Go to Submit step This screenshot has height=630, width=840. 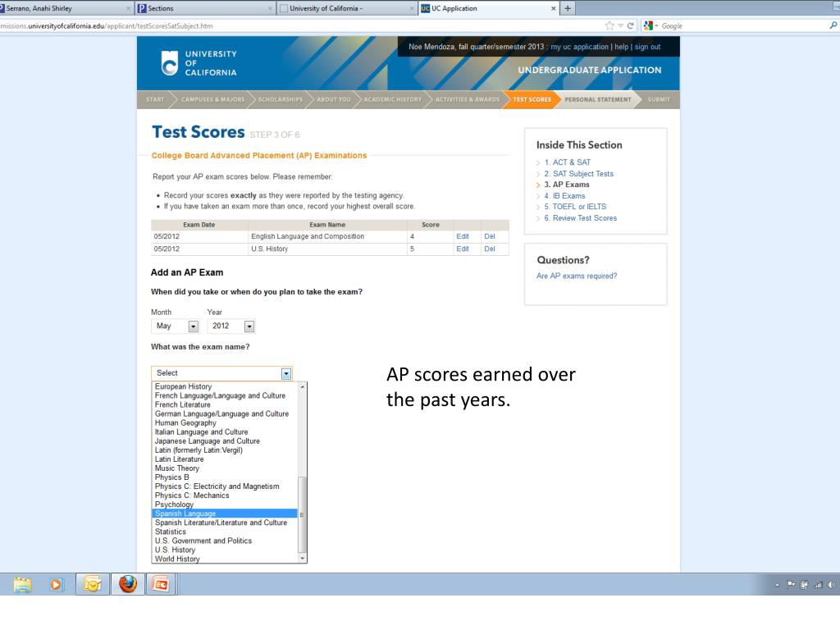(659, 99)
